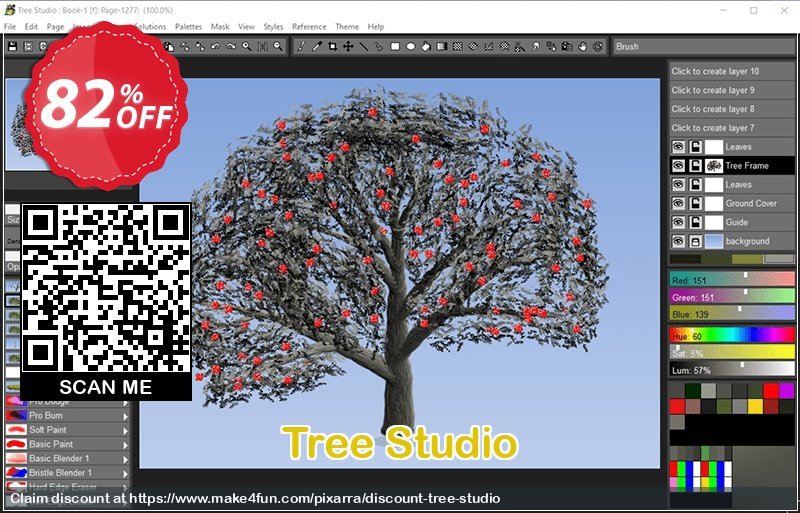Click the Zoom In magnifier icon

point(247,46)
